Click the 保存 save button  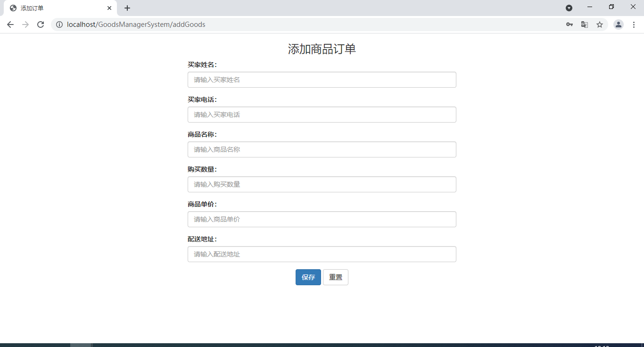(x=308, y=277)
